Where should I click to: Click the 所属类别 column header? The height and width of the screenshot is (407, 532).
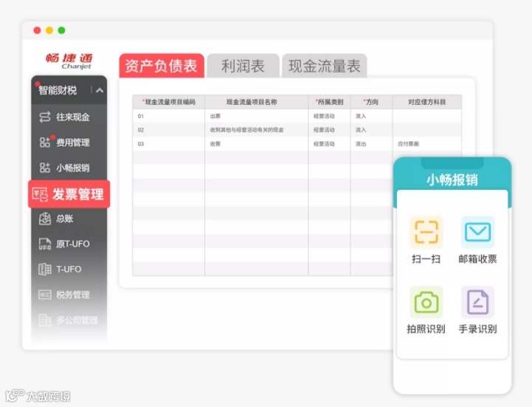[329, 102]
